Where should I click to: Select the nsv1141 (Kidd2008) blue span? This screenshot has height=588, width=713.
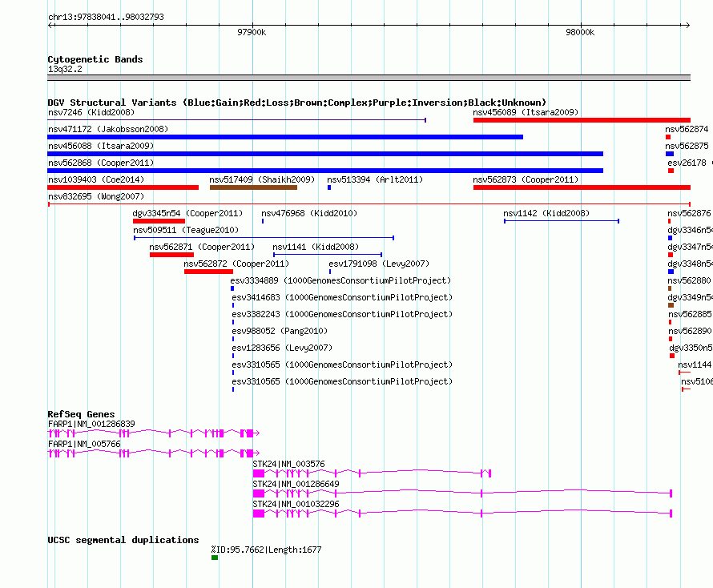coord(328,255)
